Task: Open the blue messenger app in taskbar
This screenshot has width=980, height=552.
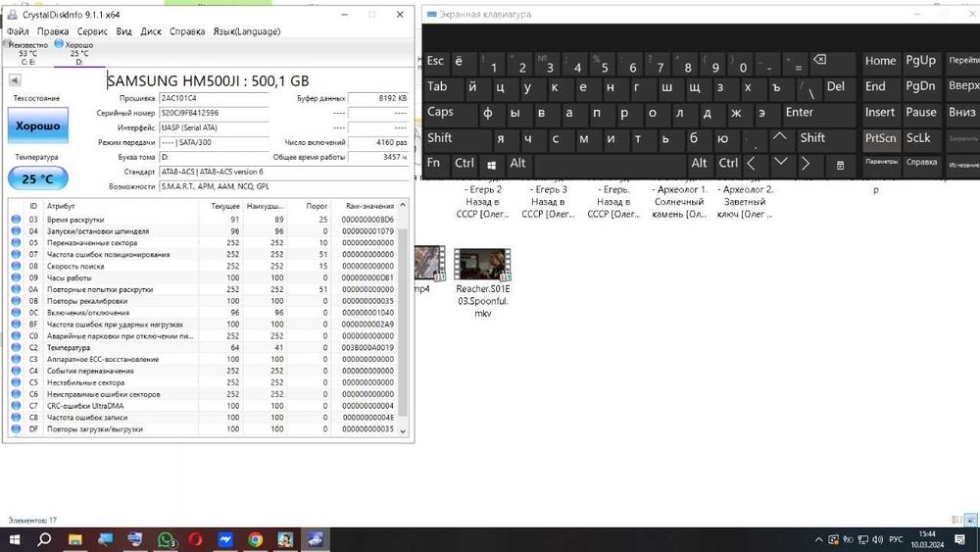Action: pyautogui.click(x=225, y=539)
